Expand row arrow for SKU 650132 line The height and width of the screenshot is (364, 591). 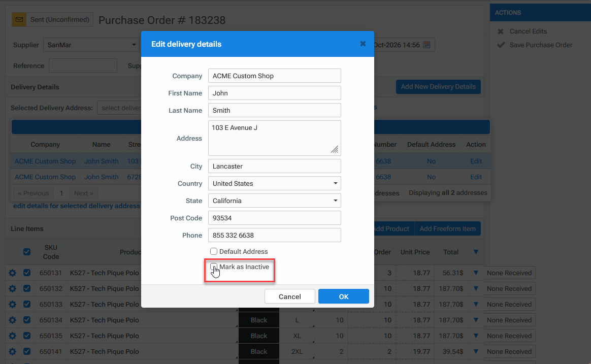(x=476, y=289)
